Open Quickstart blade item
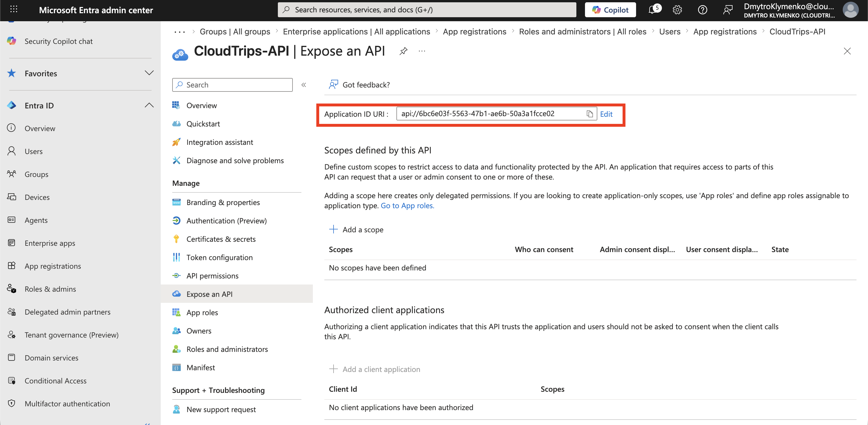 coord(203,124)
